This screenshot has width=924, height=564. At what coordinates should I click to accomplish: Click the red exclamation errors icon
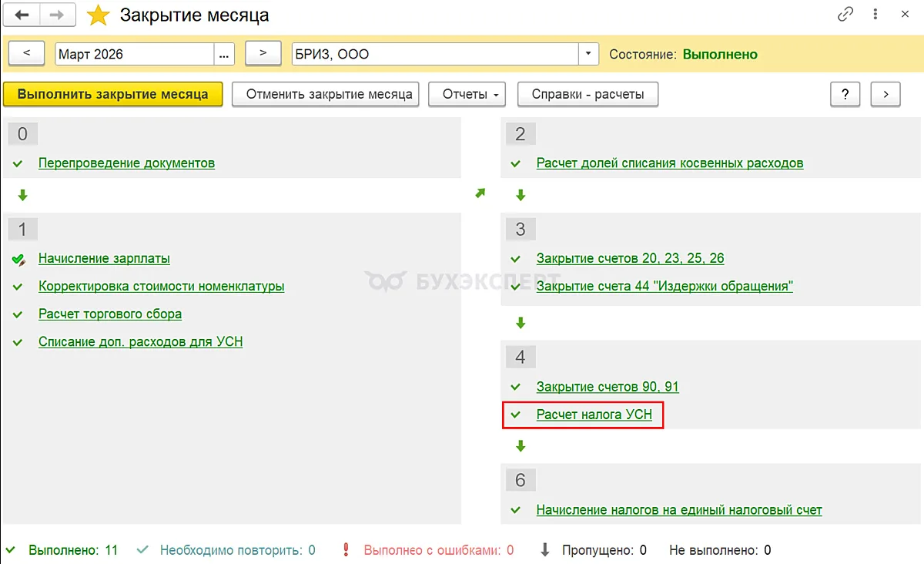[346, 550]
